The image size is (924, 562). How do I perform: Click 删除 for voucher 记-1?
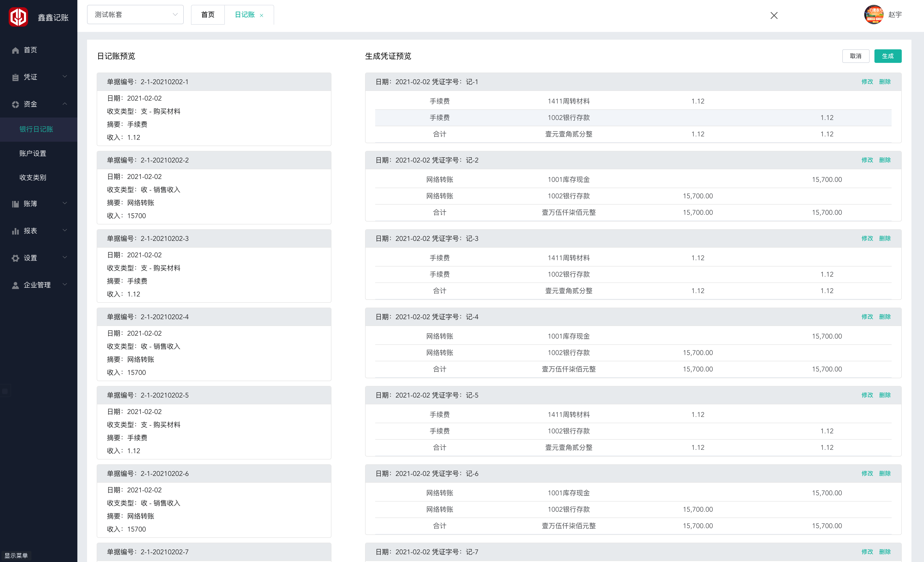[885, 82]
